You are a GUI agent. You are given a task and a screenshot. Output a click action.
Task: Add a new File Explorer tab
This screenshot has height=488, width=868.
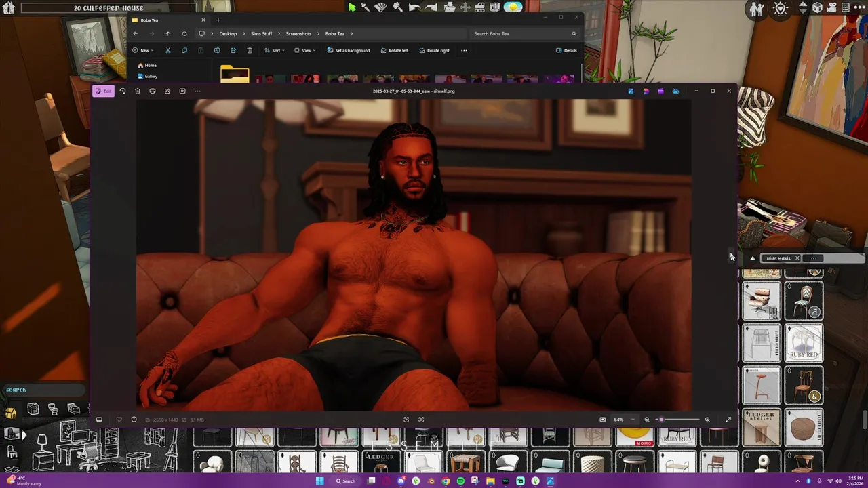tap(218, 20)
